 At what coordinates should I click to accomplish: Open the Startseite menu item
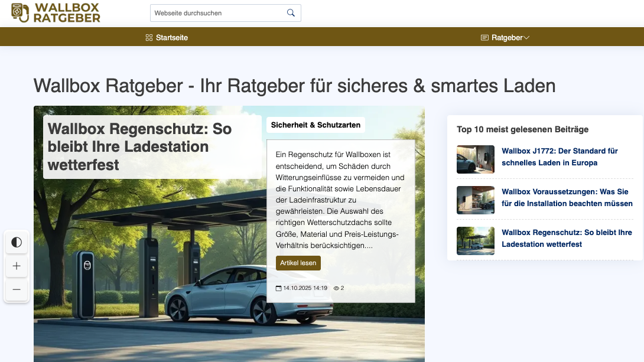[172, 38]
